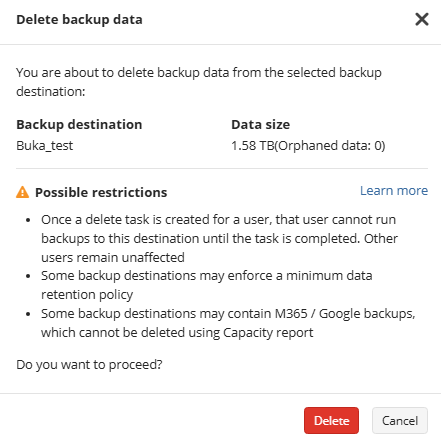Click the first restriction bullet marker

tap(28, 220)
